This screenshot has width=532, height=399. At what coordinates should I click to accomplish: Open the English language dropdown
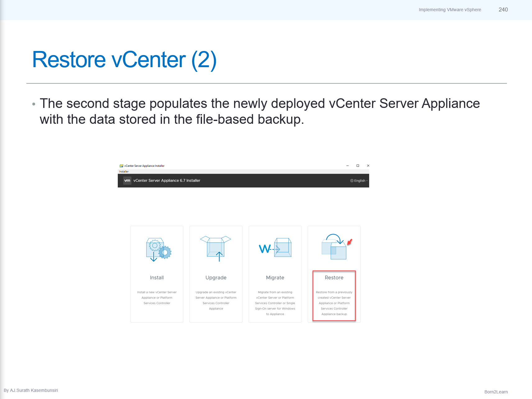360,180
